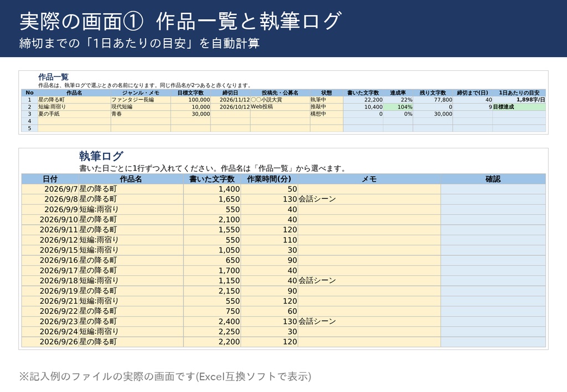Click the 作業時間(分) column header
This screenshot has height=392, width=567.
click(269, 179)
